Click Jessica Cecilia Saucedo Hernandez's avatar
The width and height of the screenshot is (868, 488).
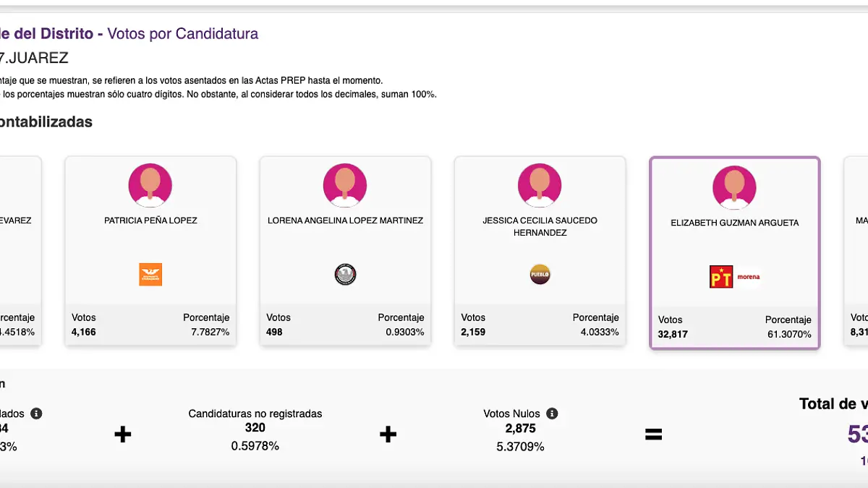pos(540,185)
